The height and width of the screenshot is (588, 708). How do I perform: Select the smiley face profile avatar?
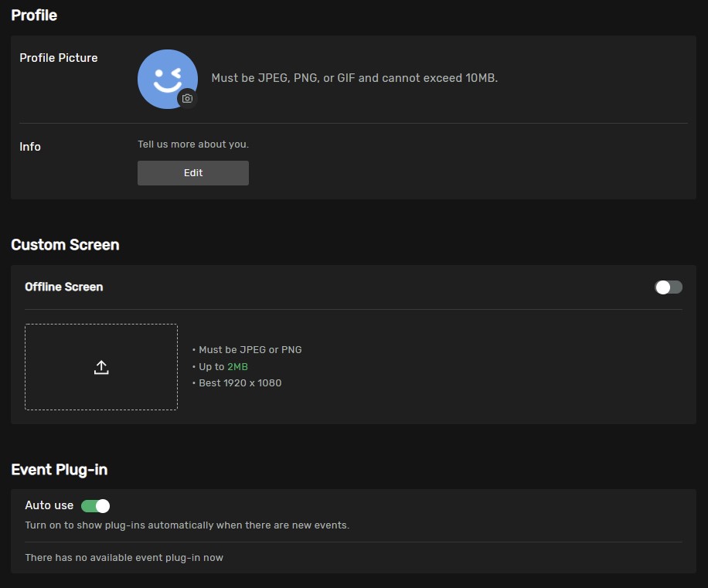coord(165,77)
